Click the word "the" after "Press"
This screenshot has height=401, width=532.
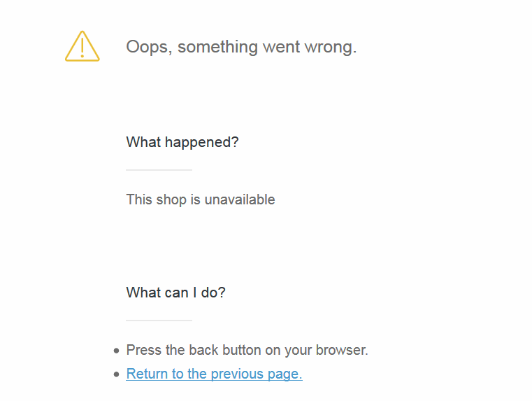point(175,350)
